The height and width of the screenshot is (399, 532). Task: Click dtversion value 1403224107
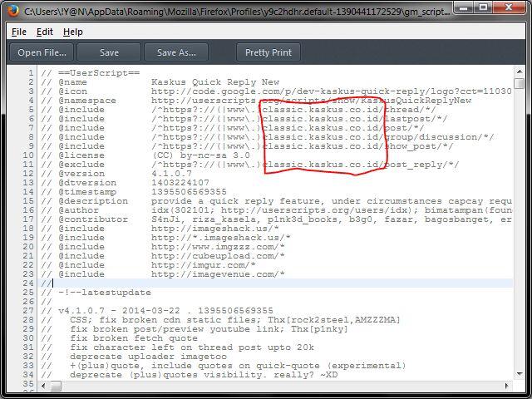pyautogui.click(x=180, y=183)
